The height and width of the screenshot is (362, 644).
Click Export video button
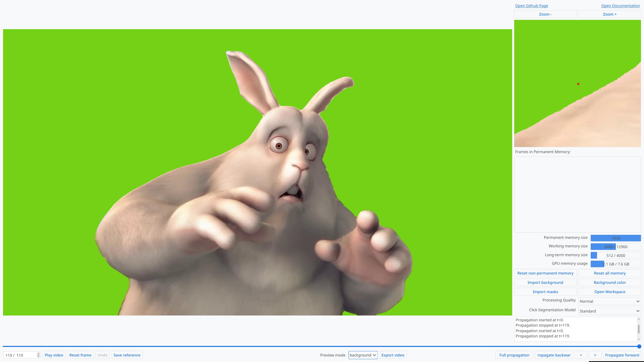[x=393, y=355]
